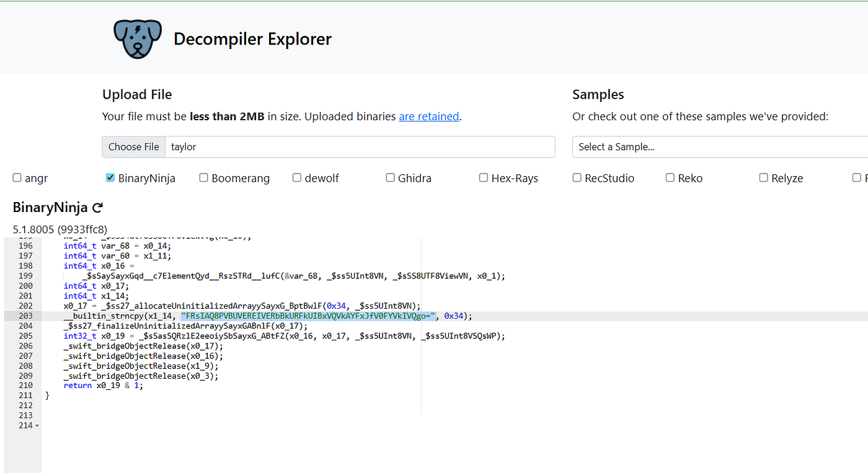868x473 pixels.
Task: Click the Samples heading
Action: pyautogui.click(x=598, y=95)
